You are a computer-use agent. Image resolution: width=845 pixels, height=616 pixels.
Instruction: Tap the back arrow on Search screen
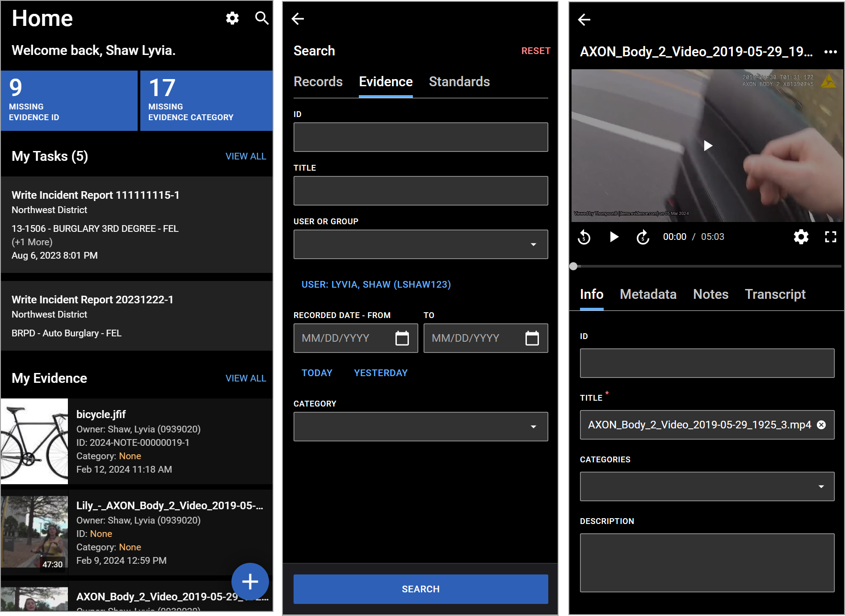[298, 19]
